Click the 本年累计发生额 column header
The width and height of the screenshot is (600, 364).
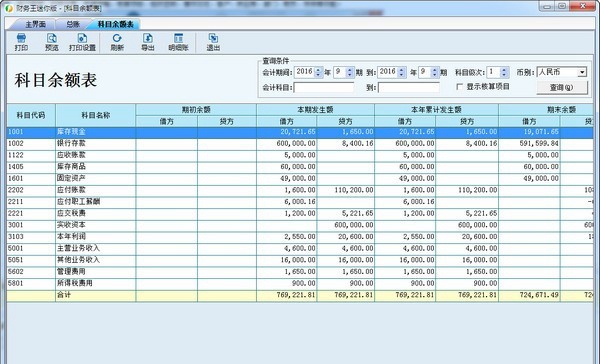pos(436,109)
